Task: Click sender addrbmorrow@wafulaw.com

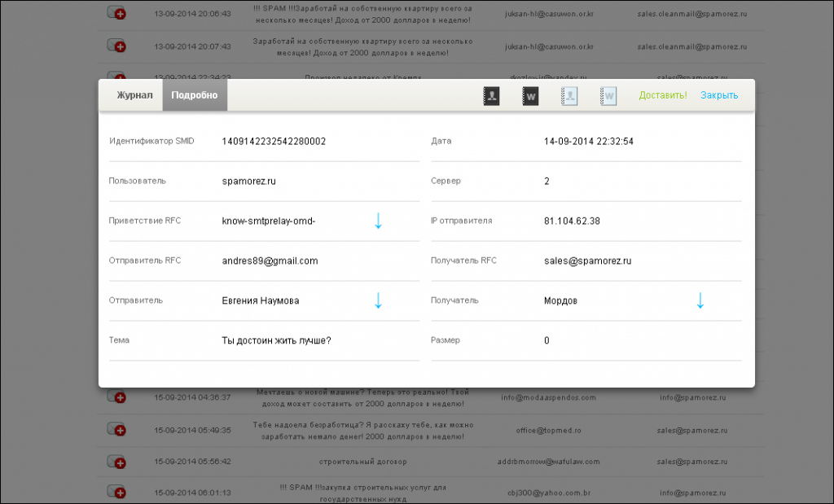Action: pyautogui.click(x=548, y=462)
